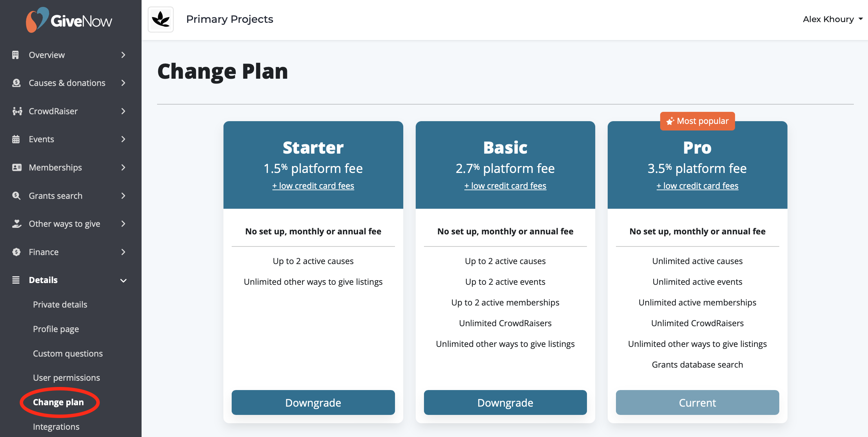Go to the User permissions page
The width and height of the screenshot is (868, 437).
point(66,378)
